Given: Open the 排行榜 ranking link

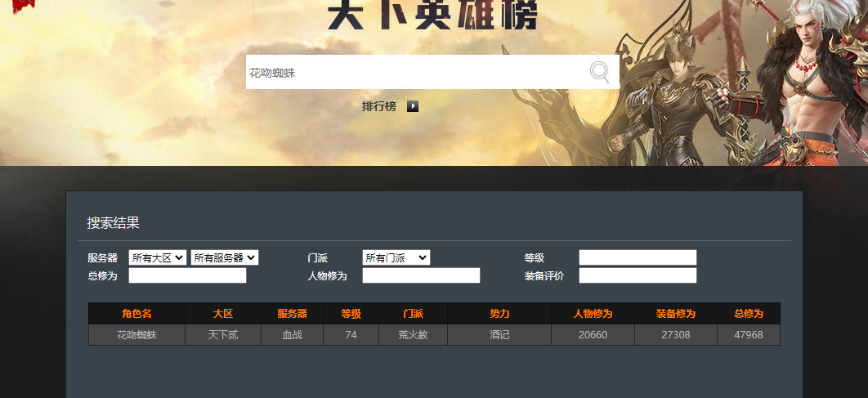Looking at the screenshot, I should click(x=379, y=106).
